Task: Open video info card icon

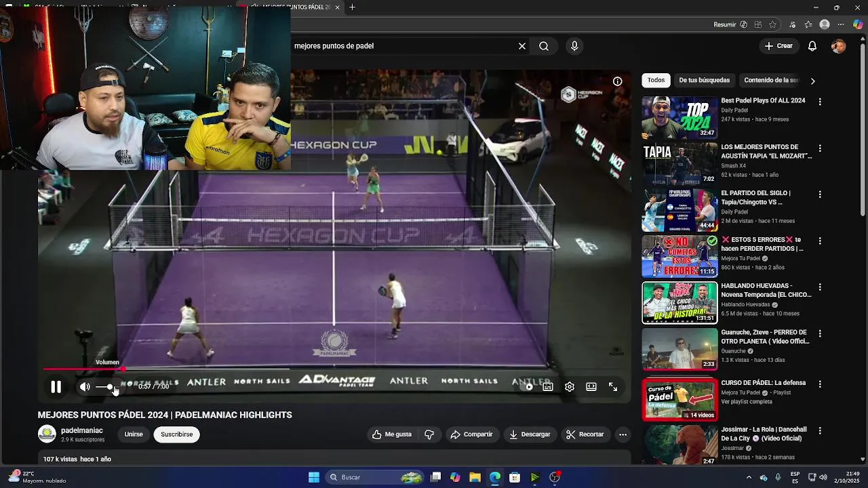Action: (x=618, y=81)
